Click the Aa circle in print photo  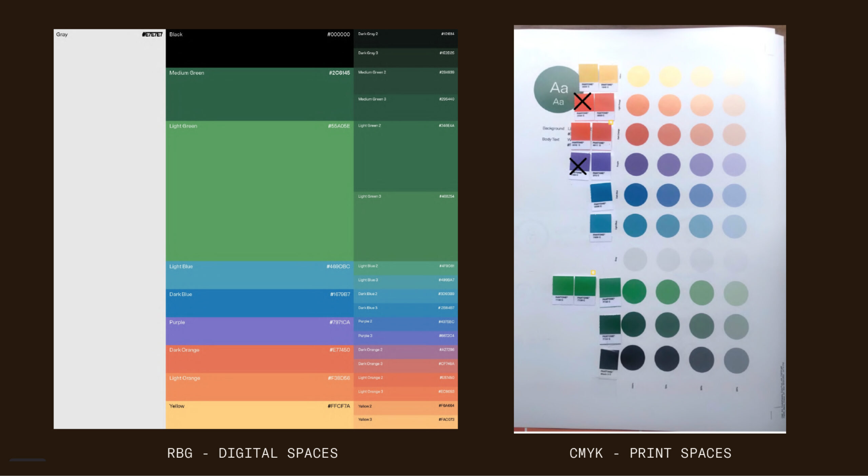557,89
